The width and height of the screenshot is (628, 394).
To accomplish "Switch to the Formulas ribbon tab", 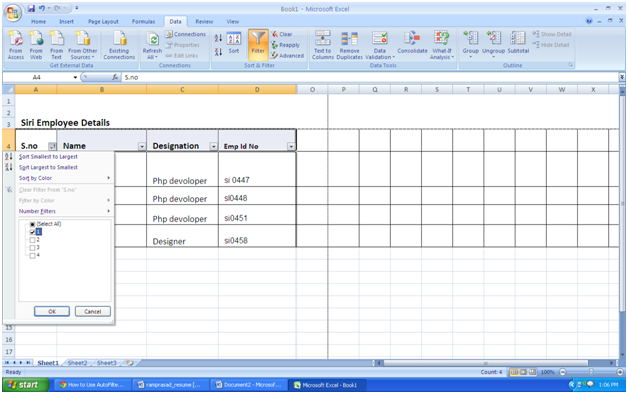I will (143, 22).
